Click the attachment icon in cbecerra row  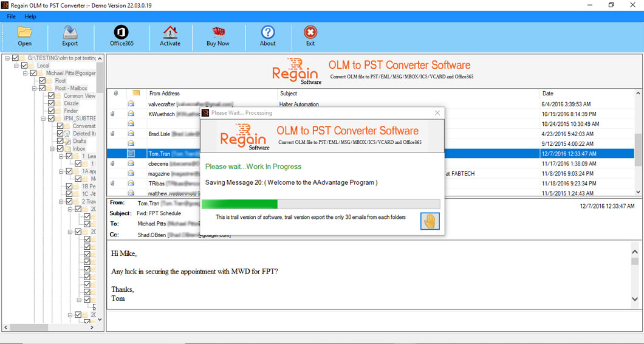114,163
